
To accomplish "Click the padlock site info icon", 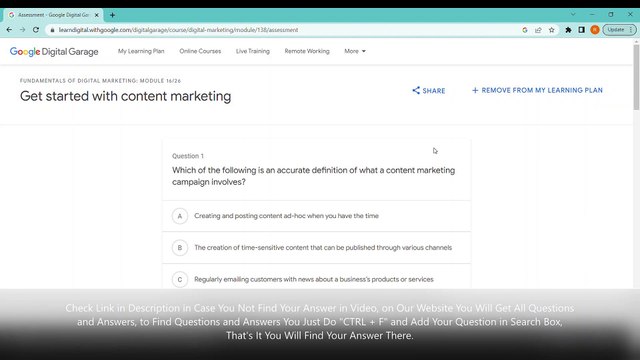I will pyautogui.click(x=52, y=30).
